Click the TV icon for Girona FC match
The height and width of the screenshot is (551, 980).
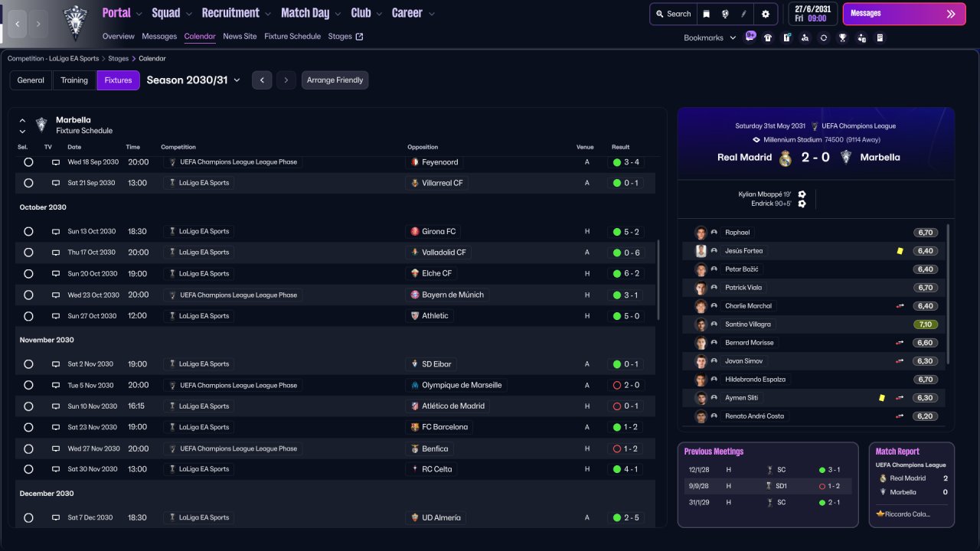[56, 232]
